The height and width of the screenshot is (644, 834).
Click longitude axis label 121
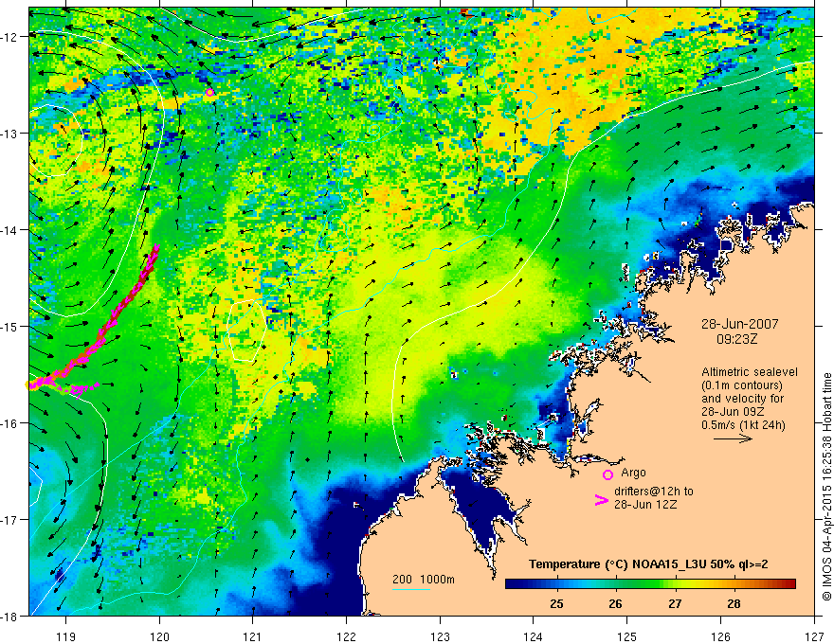pos(253,636)
